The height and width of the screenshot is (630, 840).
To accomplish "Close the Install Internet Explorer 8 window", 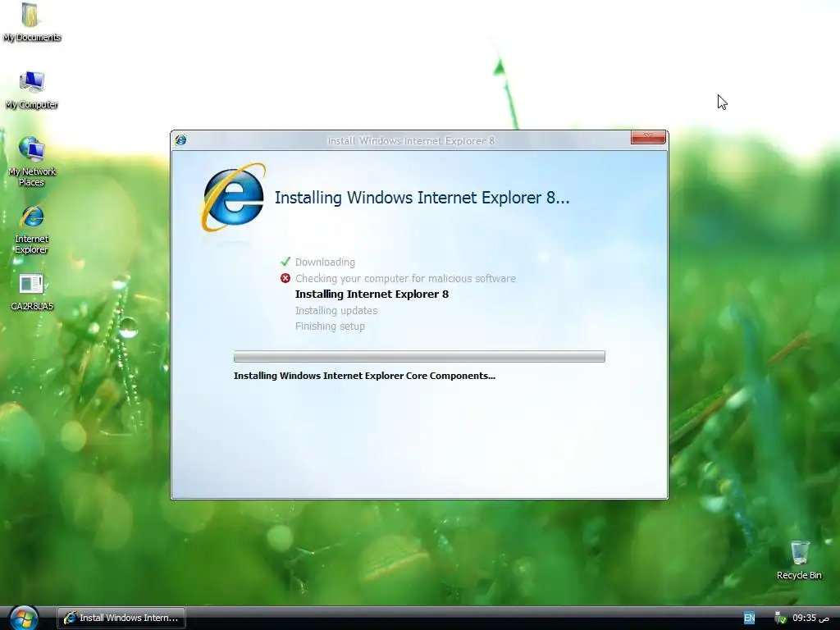I will [648, 138].
